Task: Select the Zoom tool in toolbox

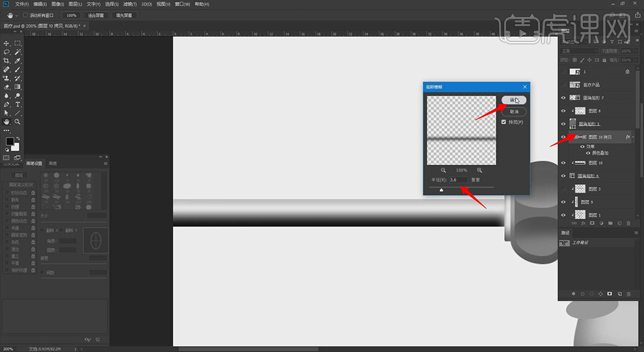Action: coord(18,122)
